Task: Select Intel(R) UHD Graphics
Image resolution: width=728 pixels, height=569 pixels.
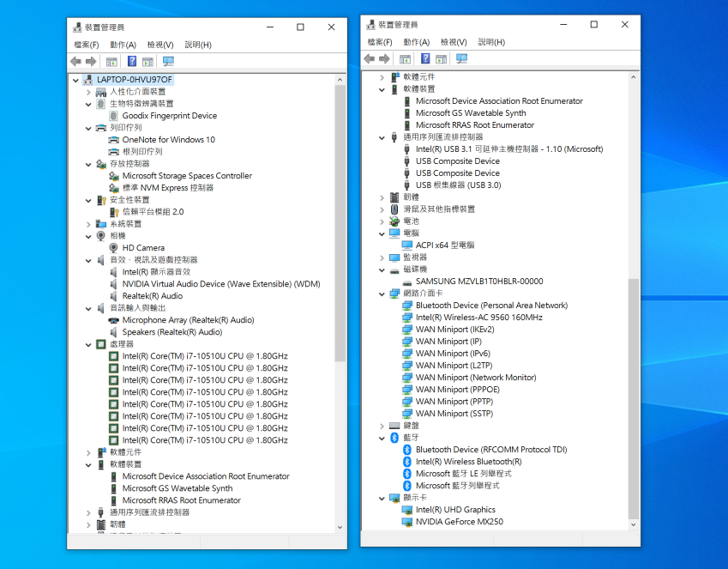Action: point(455,510)
